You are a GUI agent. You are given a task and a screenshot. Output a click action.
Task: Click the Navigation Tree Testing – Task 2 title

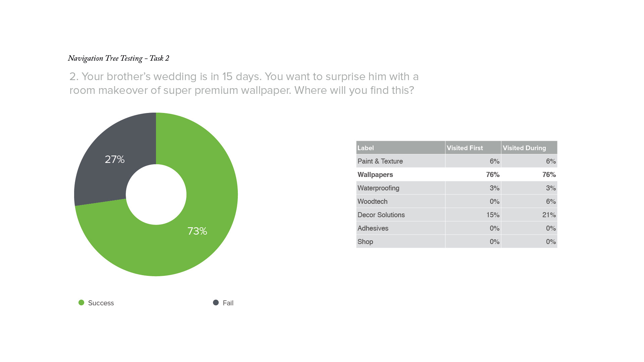118,58
